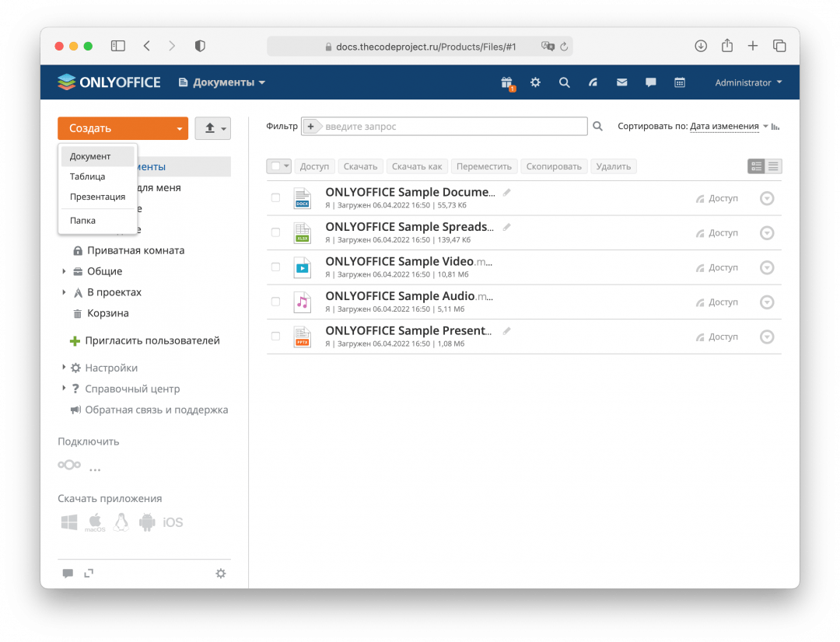The image size is (840, 642).
Task: Click Доступ link for Sample Audio
Action: click(x=723, y=302)
